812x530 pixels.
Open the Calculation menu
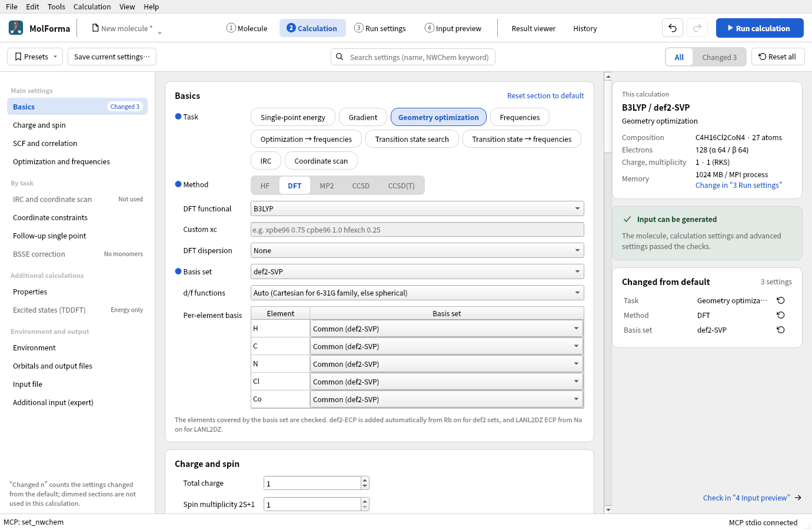click(92, 6)
